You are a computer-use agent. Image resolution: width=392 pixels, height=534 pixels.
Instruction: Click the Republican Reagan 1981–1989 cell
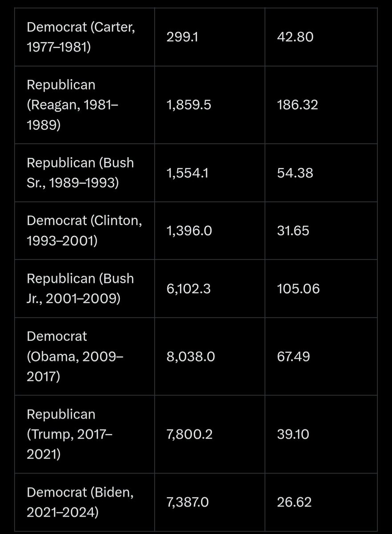pyautogui.click(x=85, y=105)
